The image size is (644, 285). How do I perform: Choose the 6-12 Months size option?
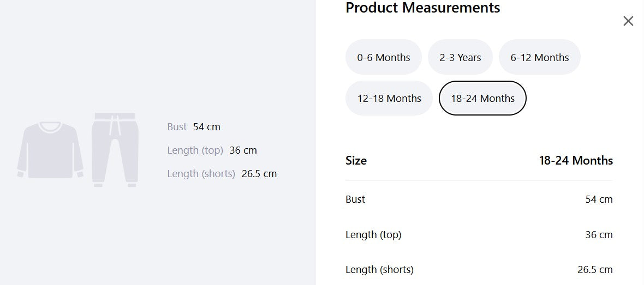pyautogui.click(x=539, y=57)
